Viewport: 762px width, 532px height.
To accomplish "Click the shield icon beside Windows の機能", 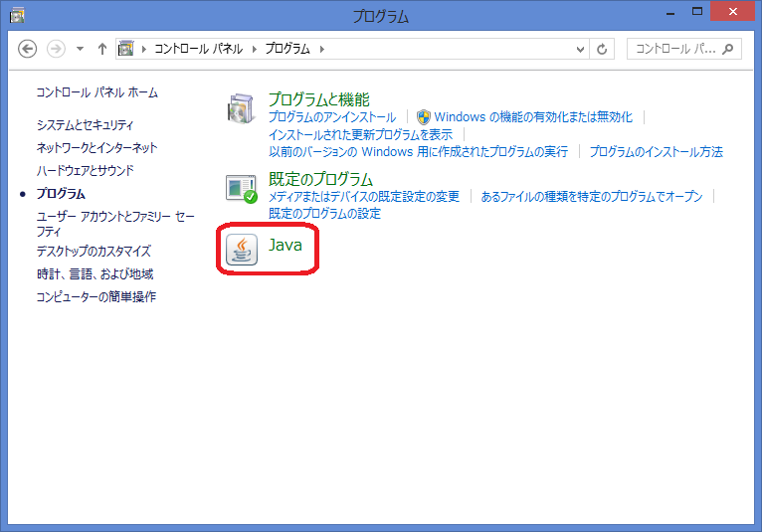I will pyautogui.click(x=424, y=117).
